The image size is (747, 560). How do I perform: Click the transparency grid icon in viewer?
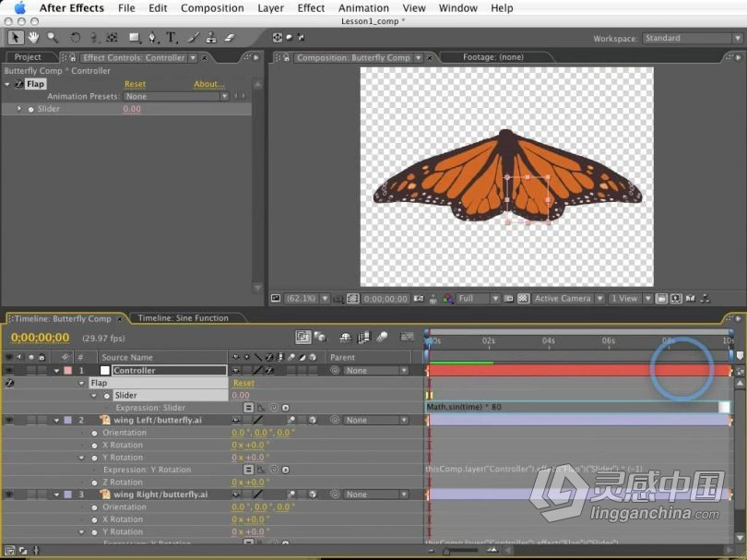click(x=523, y=298)
